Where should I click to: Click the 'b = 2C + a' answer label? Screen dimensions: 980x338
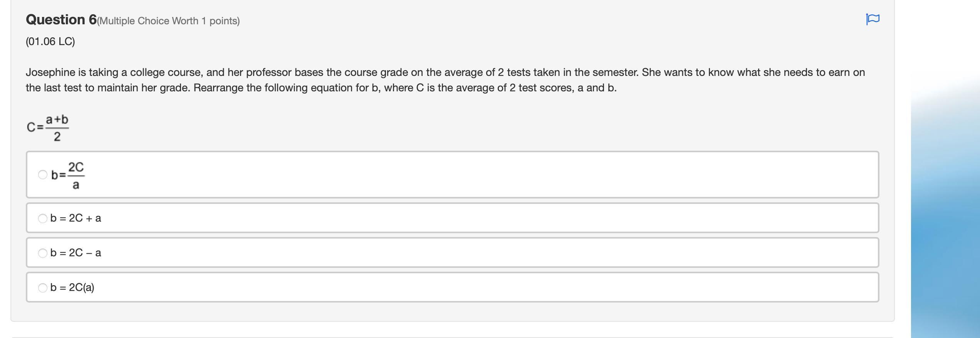(76, 218)
